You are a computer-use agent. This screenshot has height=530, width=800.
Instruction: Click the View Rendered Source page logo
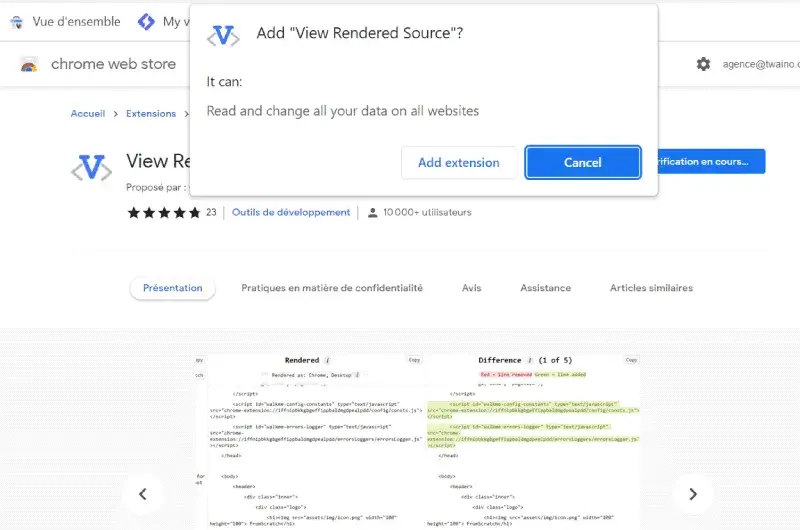tap(91, 168)
